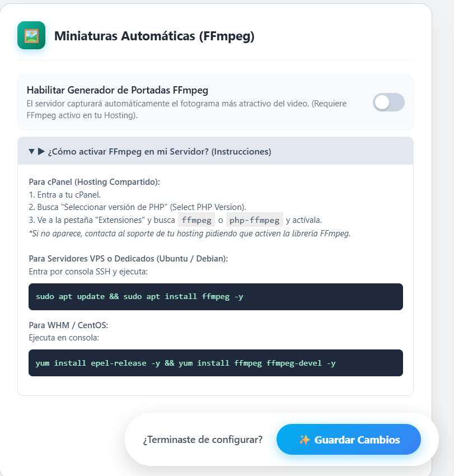Click the "Para cPanel (Hosting Compartido)" heading
This screenshot has height=476, width=454.
tap(94, 182)
